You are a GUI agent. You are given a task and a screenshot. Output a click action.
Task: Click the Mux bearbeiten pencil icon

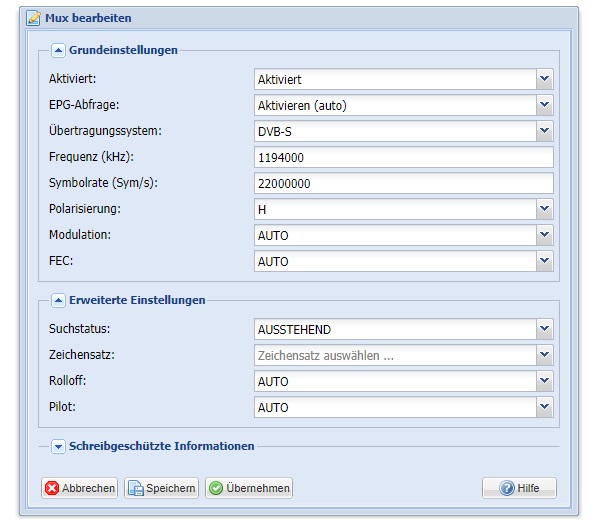pyautogui.click(x=33, y=18)
